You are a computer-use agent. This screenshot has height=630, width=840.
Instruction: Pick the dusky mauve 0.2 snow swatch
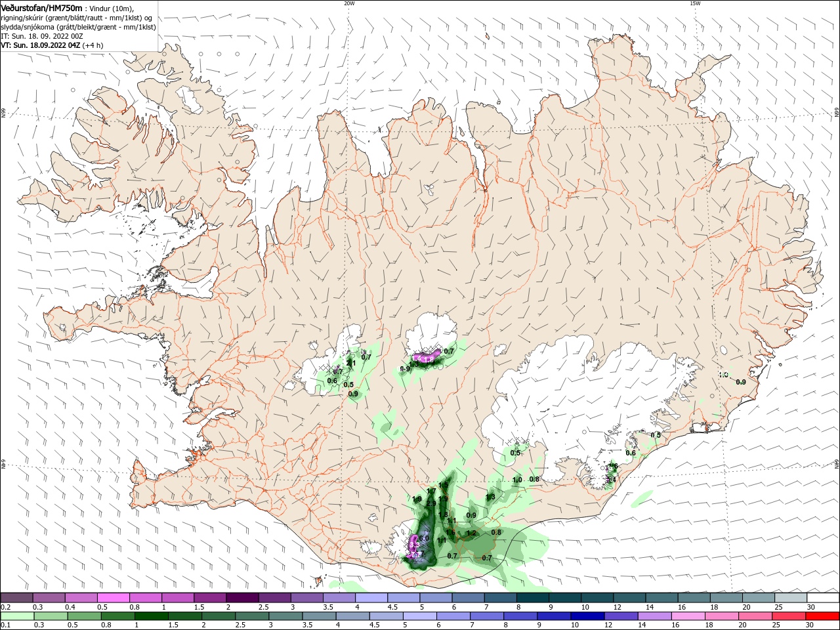click(16, 598)
